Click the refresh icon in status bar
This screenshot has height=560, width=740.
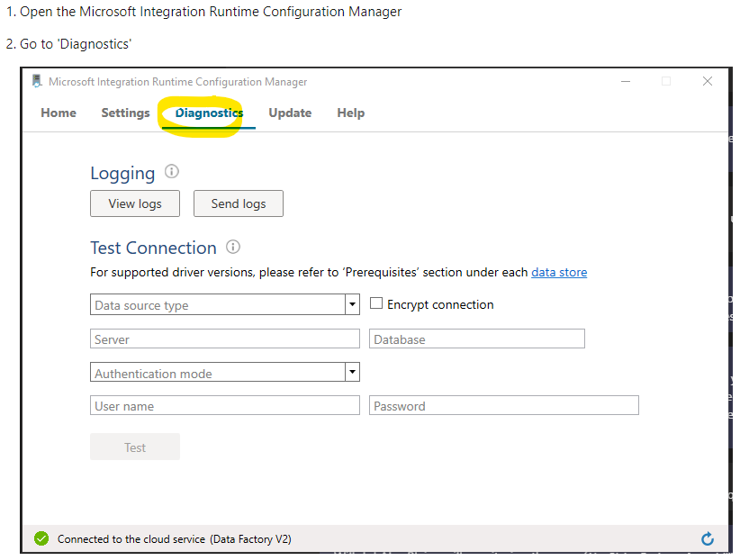pyautogui.click(x=707, y=538)
